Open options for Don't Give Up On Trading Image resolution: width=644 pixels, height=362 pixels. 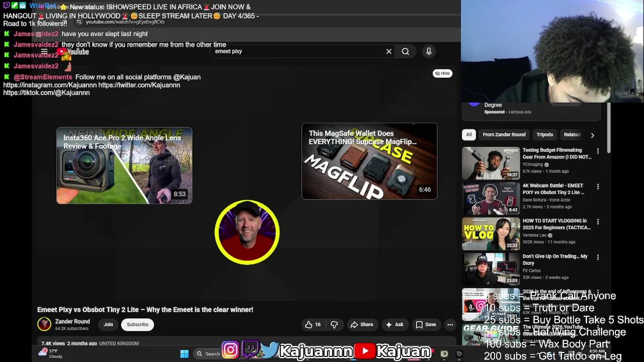click(x=598, y=257)
